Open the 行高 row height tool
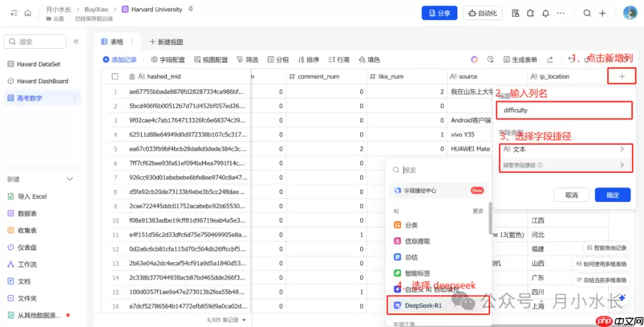This screenshot has width=644, height=327. (x=339, y=60)
